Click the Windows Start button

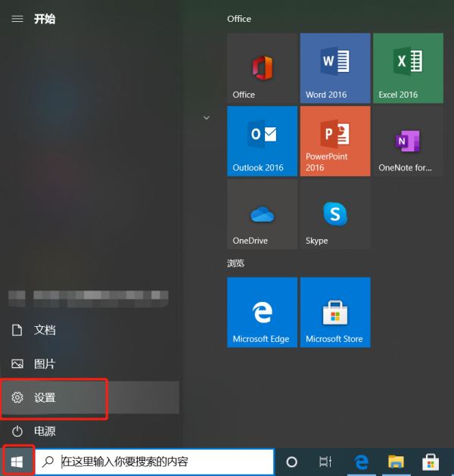tap(17, 462)
